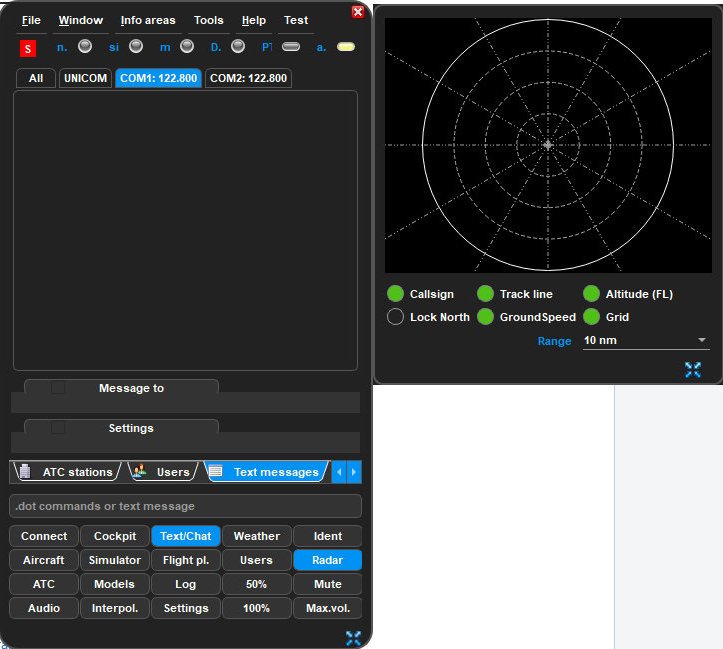The height and width of the screenshot is (649, 723).
Task: Open the Range dropdown showing 10 nm
Action: 645,341
